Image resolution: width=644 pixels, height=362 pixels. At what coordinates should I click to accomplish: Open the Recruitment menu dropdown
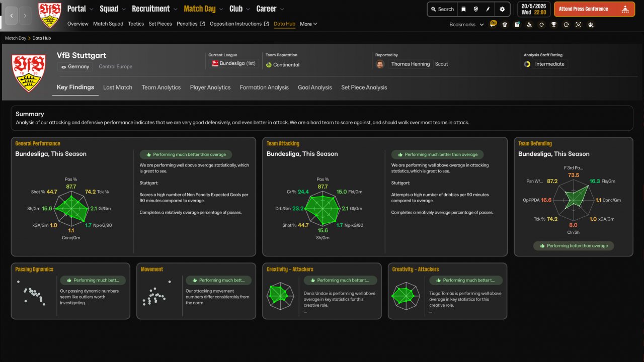[154, 9]
